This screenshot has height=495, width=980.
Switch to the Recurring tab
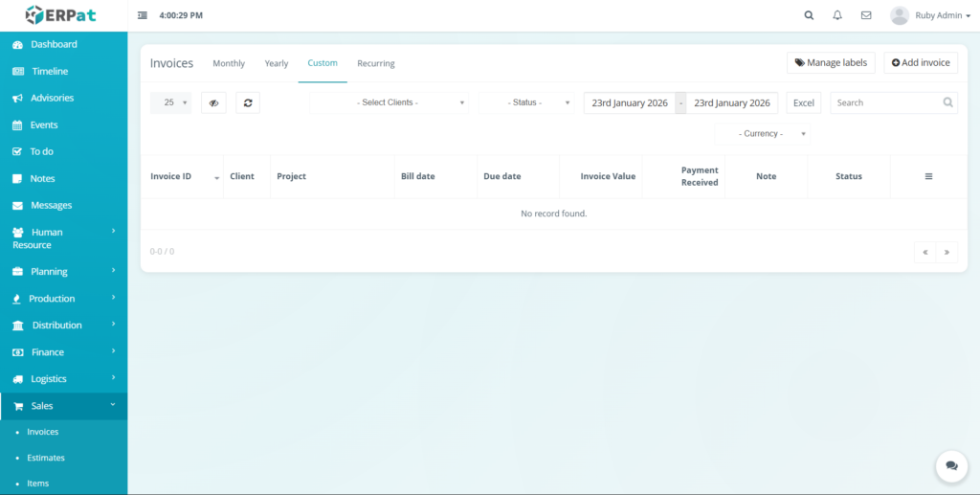(x=376, y=63)
